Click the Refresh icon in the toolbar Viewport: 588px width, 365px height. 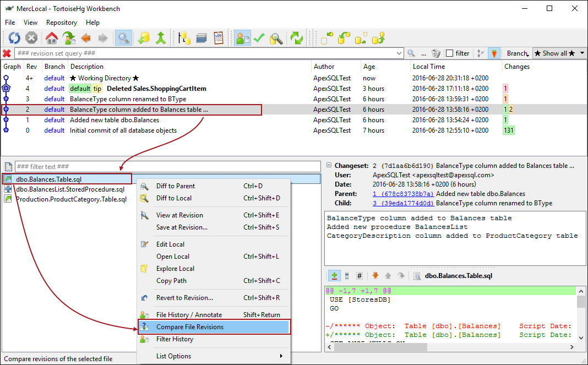click(14, 38)
